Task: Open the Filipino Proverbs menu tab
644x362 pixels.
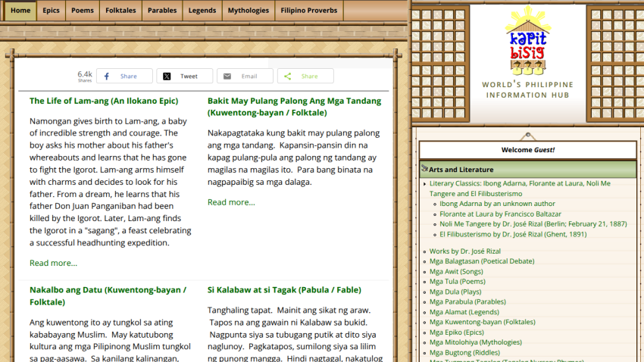Action: click(309, 11)
